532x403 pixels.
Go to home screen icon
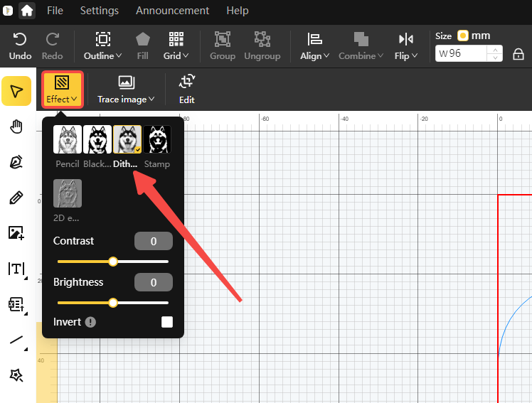pyautogui.click(x=27, y=11)
